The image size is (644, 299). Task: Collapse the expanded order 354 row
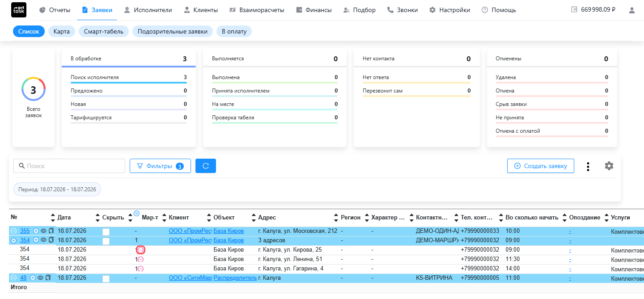13,240
